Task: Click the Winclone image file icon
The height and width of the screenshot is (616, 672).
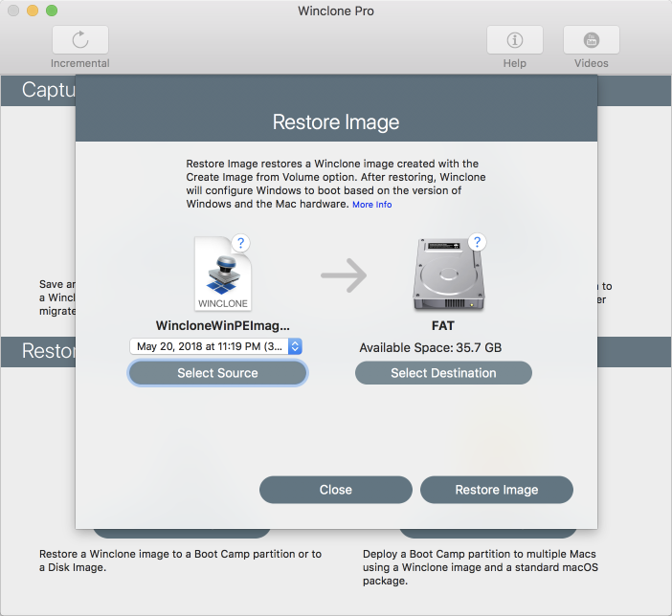Action: (x=223, y=274)
